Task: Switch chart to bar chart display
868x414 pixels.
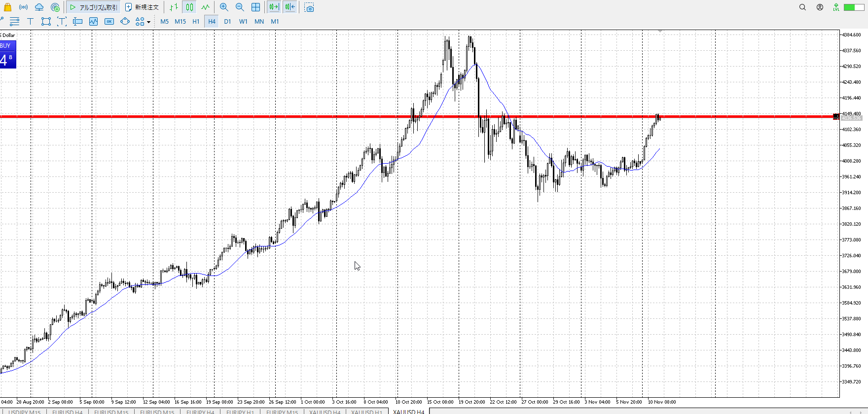Action: point(174,7)
